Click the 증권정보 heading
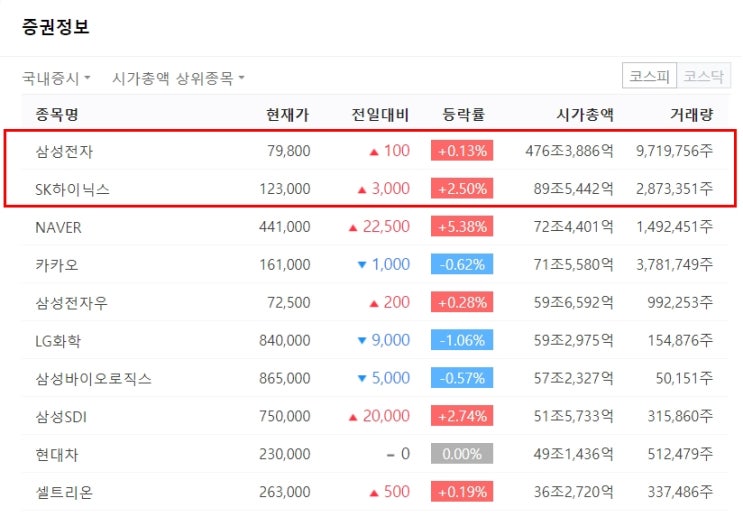Screen dimensions: 743x526 [x=55, y=27]
